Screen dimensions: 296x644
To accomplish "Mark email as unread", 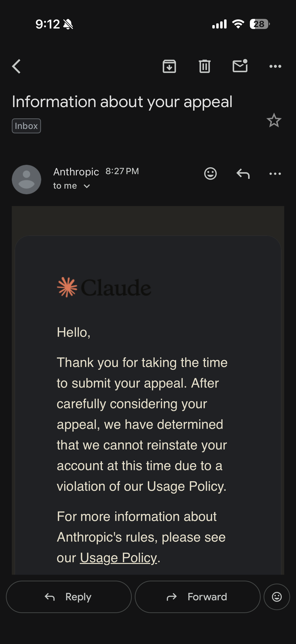I will click(240, 66).
